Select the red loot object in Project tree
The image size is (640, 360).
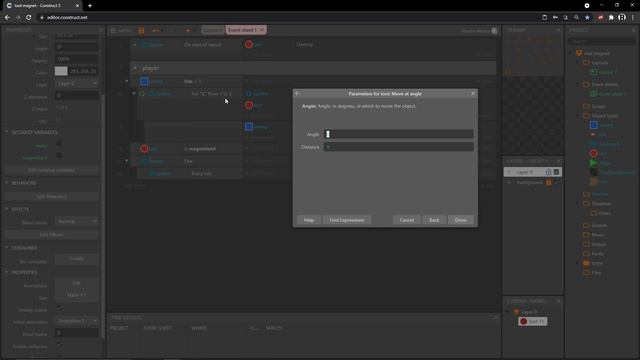click(594, 153)
